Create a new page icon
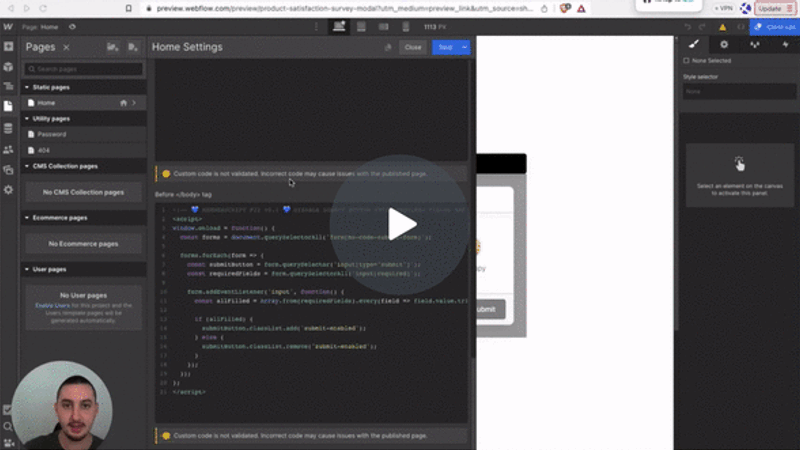The width and height of the screenshot is (800, 450). point(133,47)
